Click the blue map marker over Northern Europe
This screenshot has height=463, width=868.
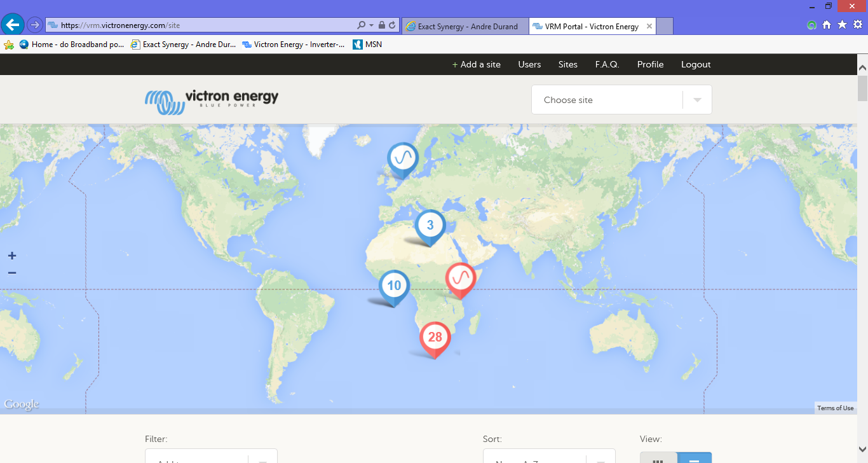tap(402, 157)
